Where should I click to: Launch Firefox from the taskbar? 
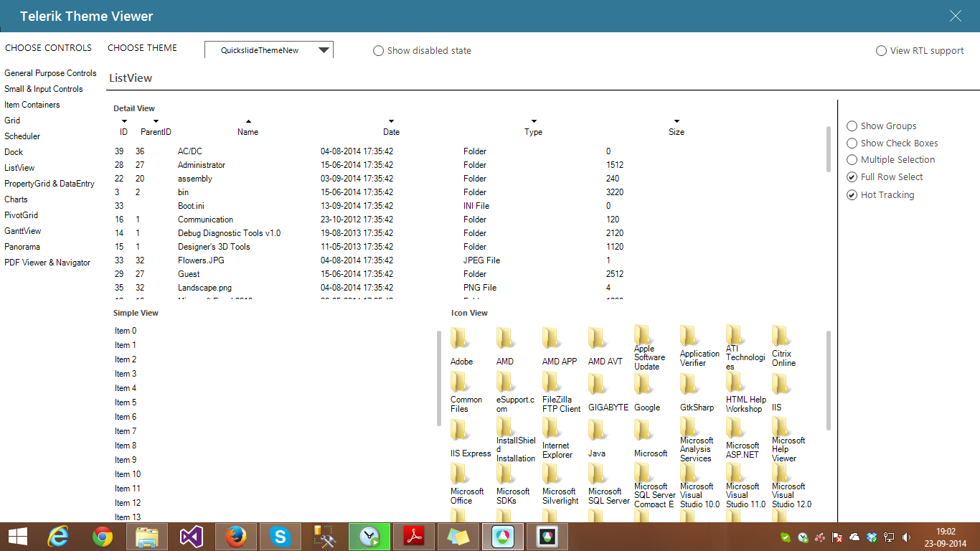[x=235, y=537]
